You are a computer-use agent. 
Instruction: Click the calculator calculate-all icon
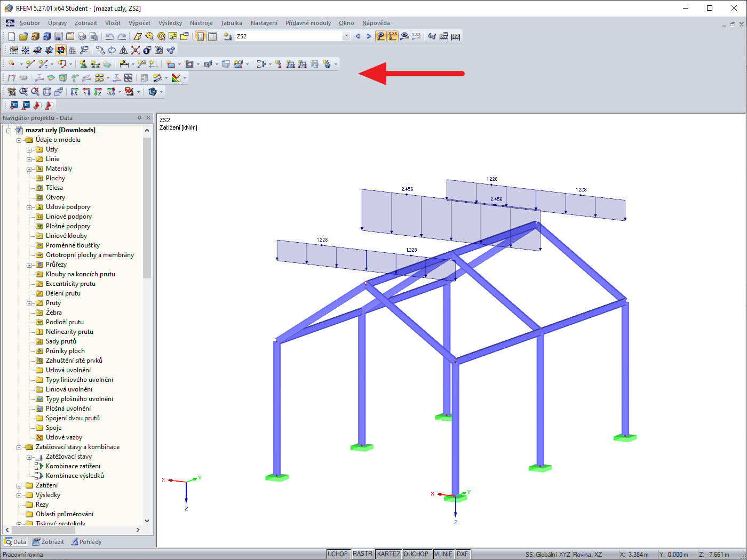tap(456, 36)
